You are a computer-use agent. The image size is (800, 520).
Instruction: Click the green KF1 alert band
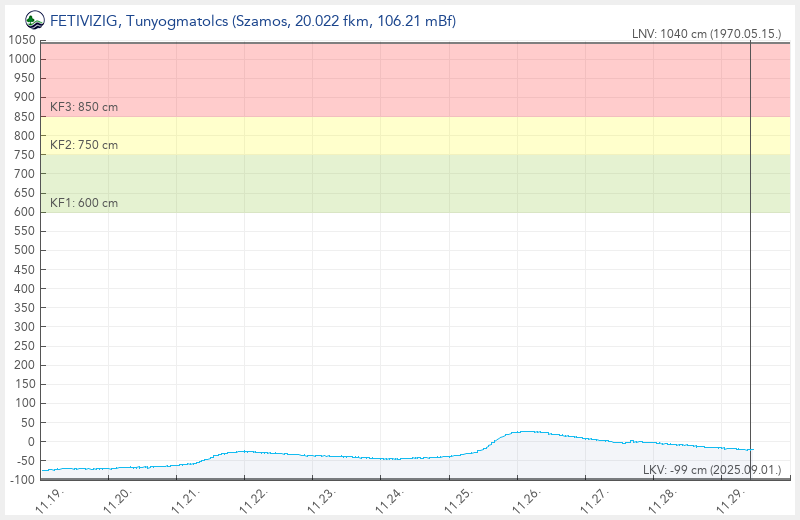[x=400, y=183]
